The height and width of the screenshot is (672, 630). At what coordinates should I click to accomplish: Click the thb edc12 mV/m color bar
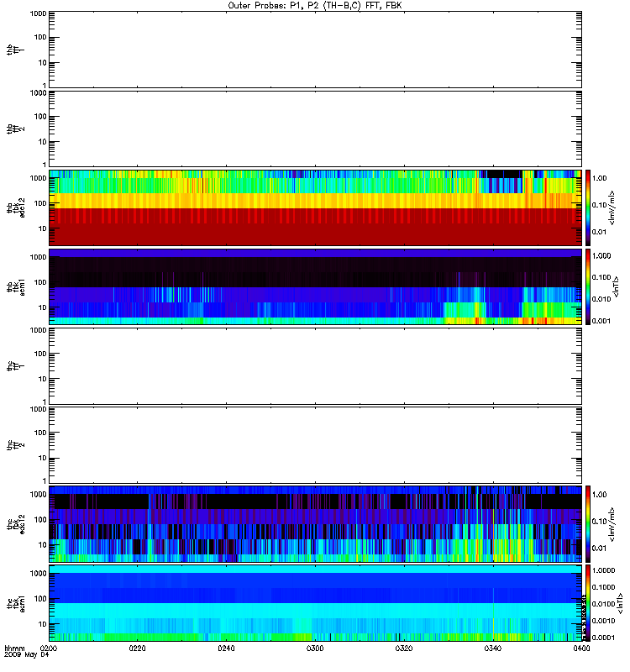pyautogui.click(x=588, y=207)
